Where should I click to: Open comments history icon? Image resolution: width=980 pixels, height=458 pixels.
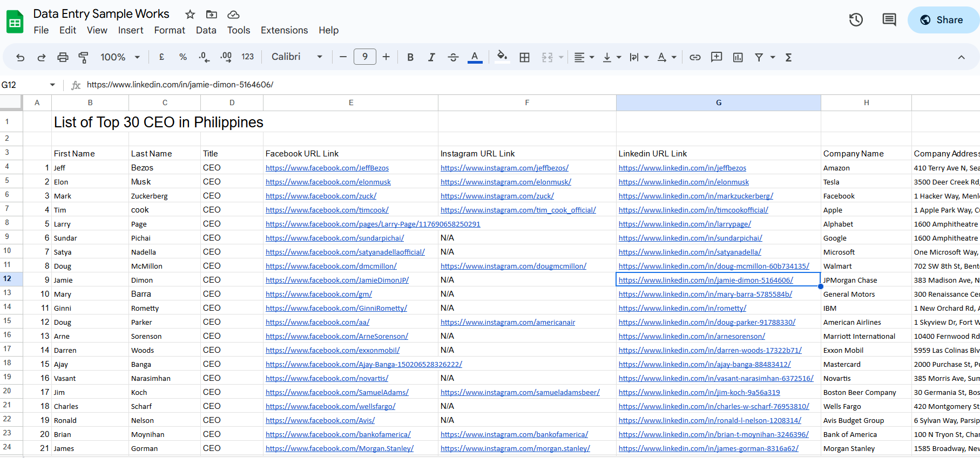pyautogui.click(x=889, y=20)
